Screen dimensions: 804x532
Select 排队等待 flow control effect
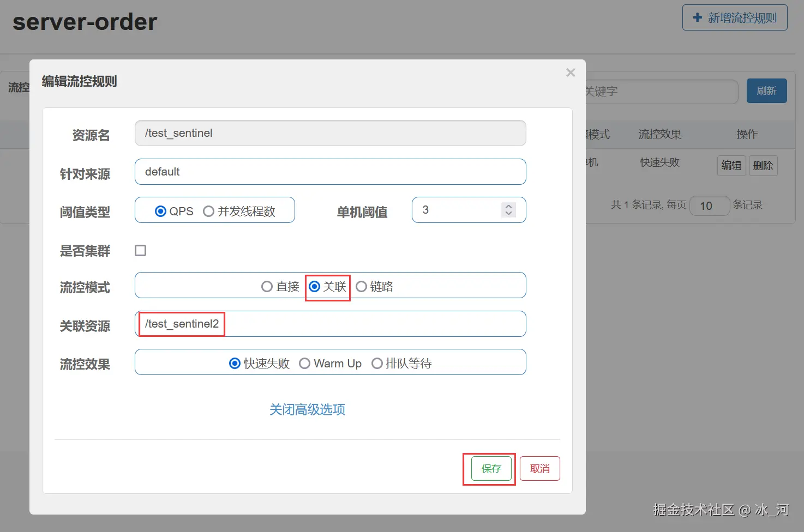pos(377,364)
